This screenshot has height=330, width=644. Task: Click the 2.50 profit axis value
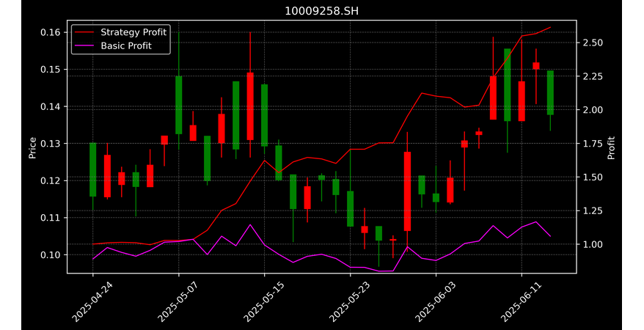pos(593,43)
